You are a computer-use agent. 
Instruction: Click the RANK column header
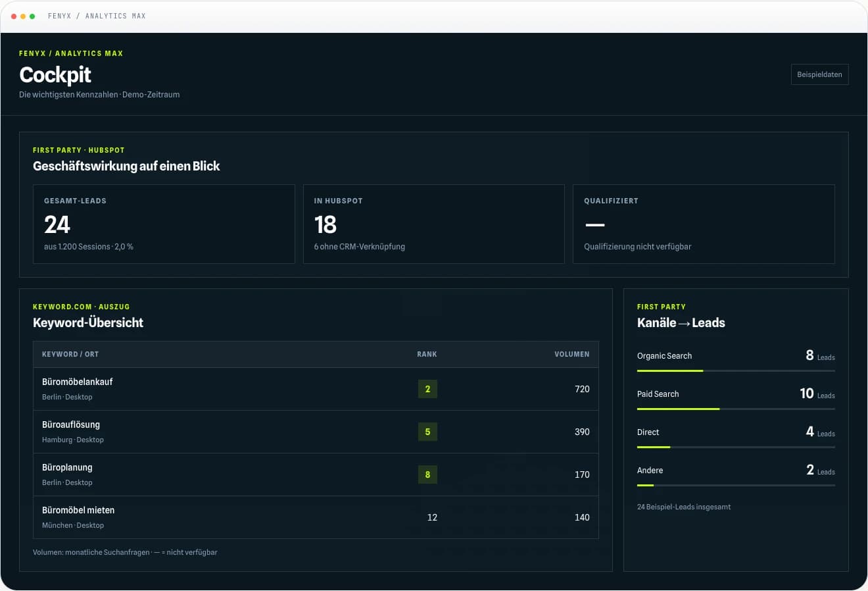coord(427,354)
